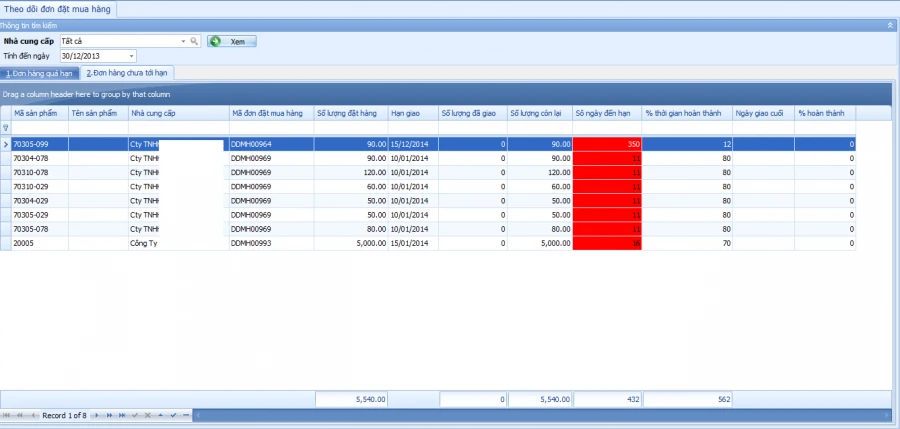Viewport: 900px width, 429px height.
Task: Sort by Hạn giao column header
Action: click(x=413, y=113)
